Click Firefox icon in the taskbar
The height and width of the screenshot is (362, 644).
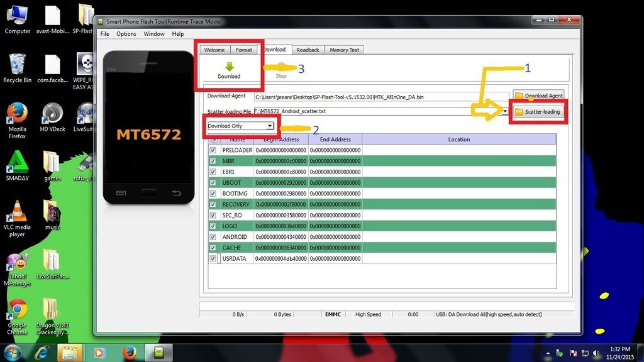click(x=130, y=352)
